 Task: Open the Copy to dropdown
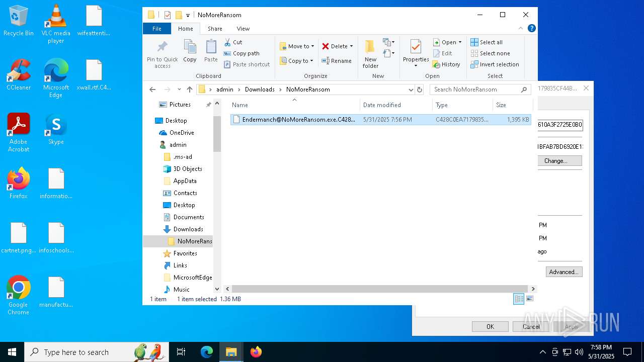tap(296, 61)
